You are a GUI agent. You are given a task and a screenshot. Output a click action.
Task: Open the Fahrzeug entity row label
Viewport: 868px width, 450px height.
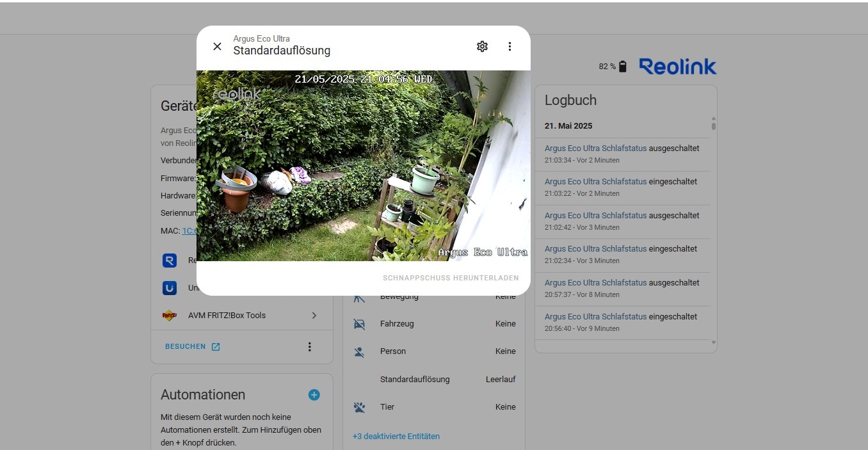pyautogui.click(x=397, y=324)
